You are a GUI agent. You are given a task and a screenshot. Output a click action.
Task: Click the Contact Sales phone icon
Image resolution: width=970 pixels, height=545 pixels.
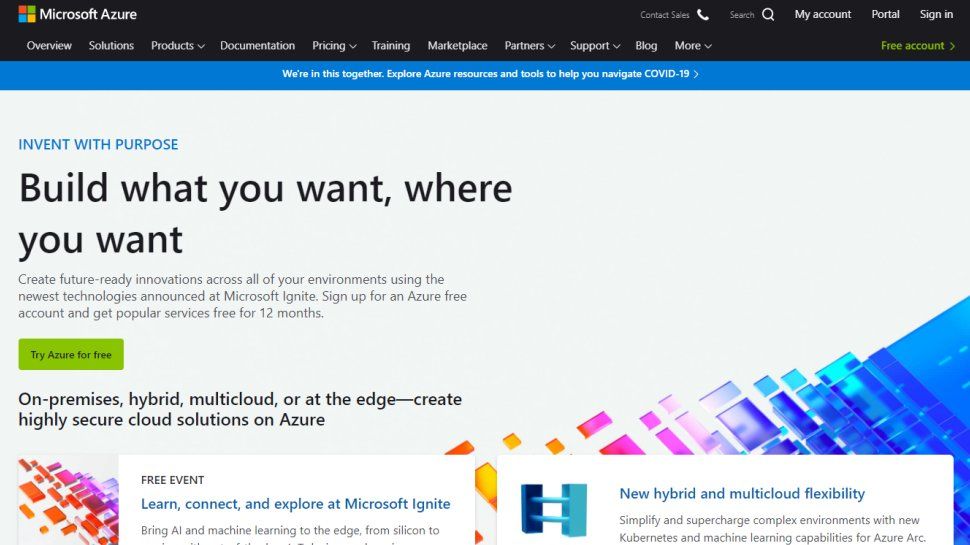[x=703, y=14]
